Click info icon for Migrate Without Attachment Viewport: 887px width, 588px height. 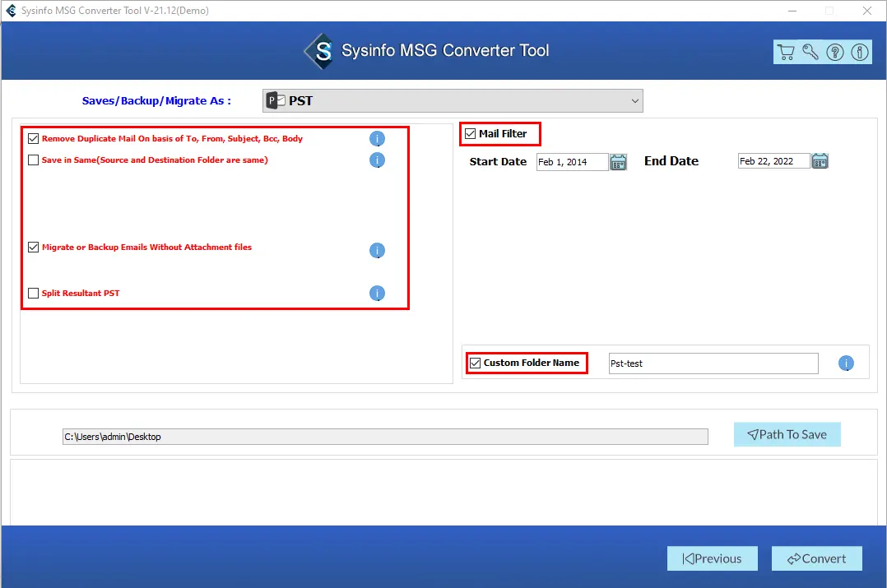(377, 251)
